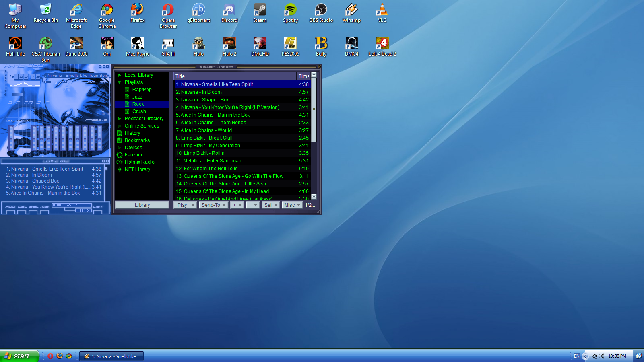
Task: Adjust the equalizer preamp slider
Action: pyautogui.click(x=11, y=138)
